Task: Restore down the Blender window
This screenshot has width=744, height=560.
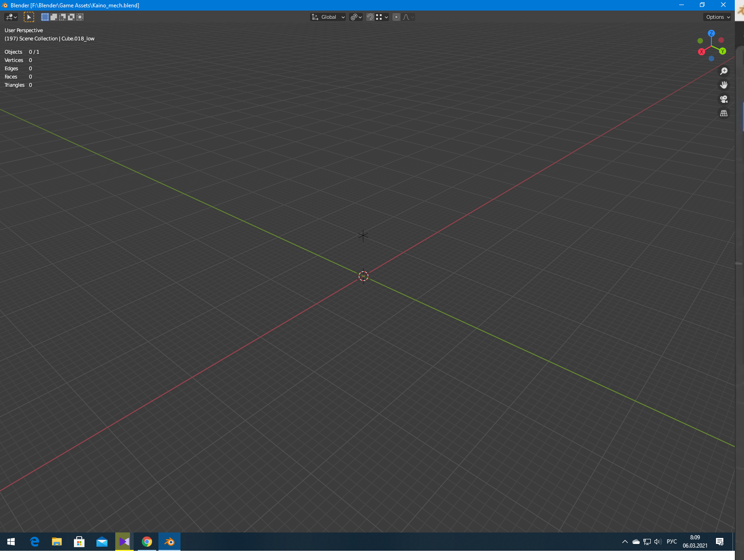Action: tap(702, 5)
